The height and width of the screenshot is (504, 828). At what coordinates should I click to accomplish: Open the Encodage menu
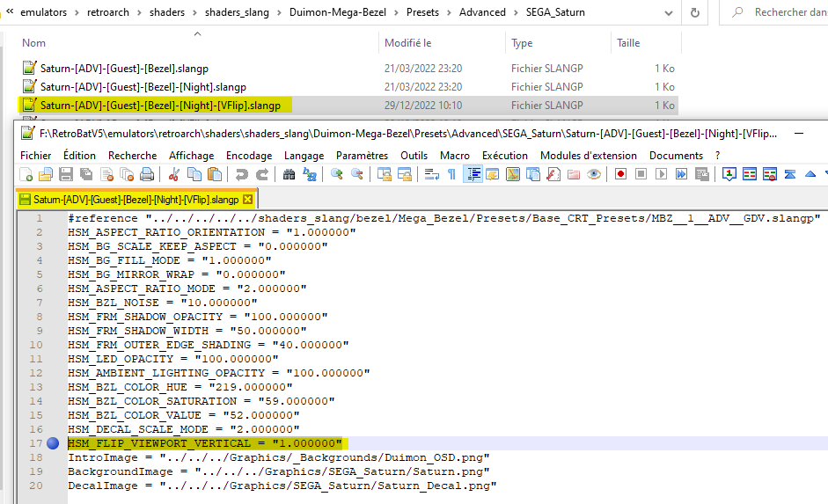pyautogui.click(x=249, y=155)
